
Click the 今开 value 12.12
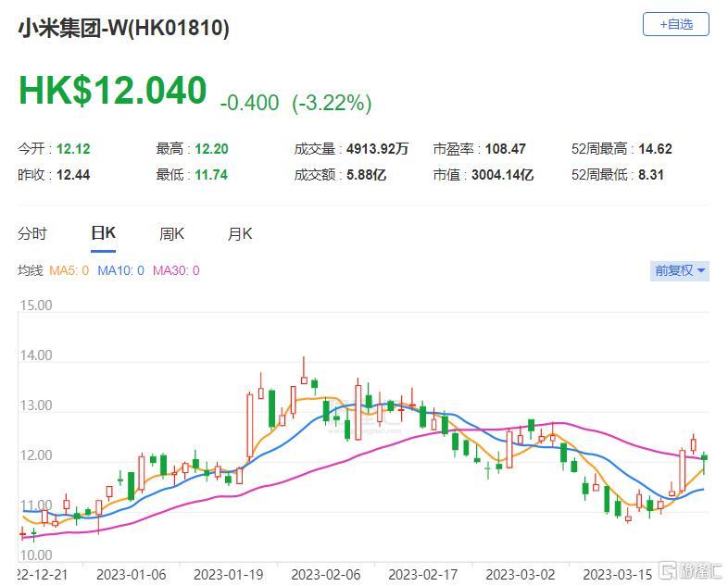pyautogui.click(x=73, y=149)
